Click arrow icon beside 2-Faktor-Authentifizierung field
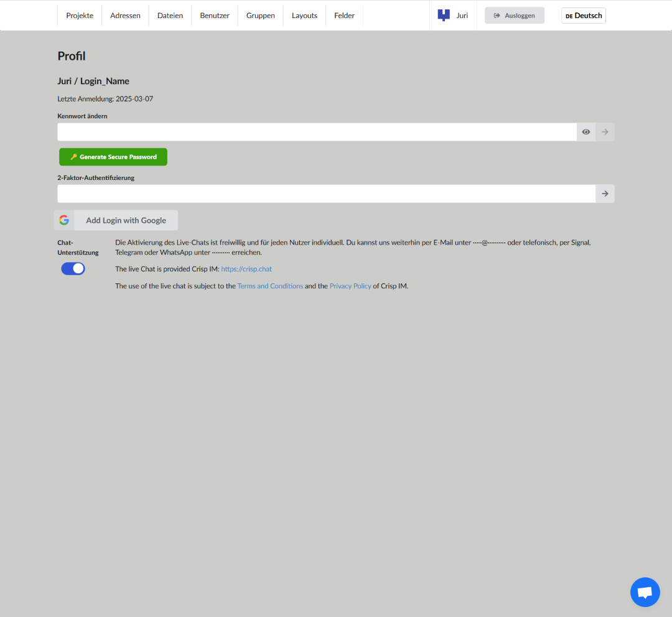The height and width of the screenshot is (617, 672). (x=604, y=194)
